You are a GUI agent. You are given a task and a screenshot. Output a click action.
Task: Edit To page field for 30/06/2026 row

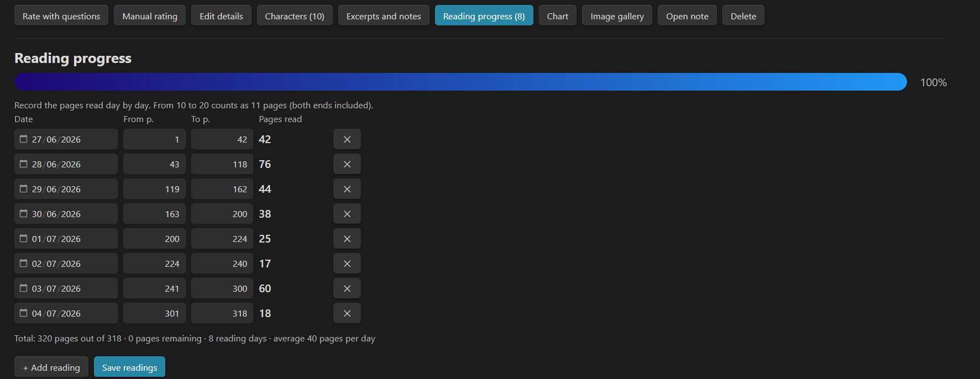tap(222, 214)
